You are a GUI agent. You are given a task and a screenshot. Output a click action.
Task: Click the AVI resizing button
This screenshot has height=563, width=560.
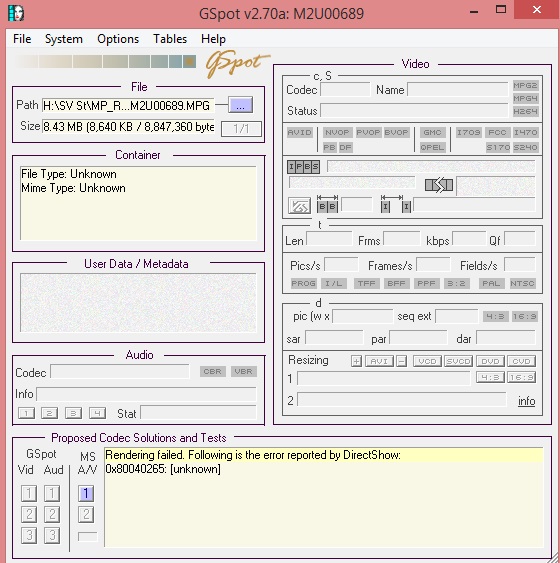click(379, 361)
